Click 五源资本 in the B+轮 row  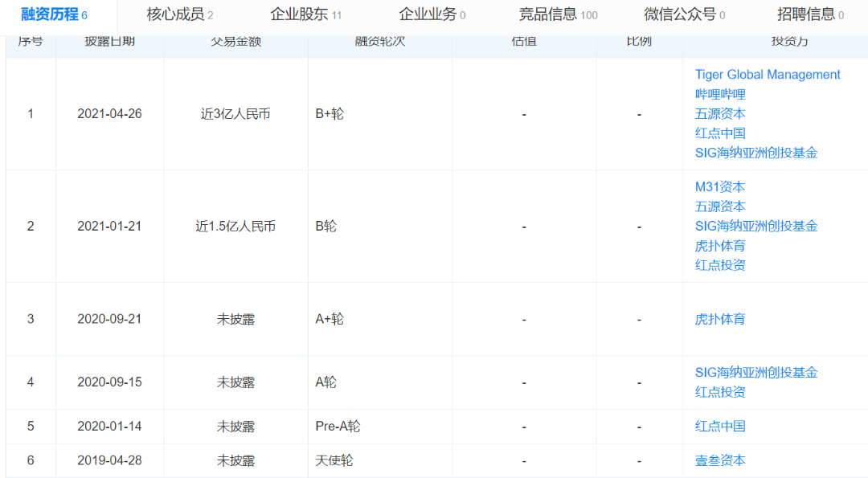point(720,113)
